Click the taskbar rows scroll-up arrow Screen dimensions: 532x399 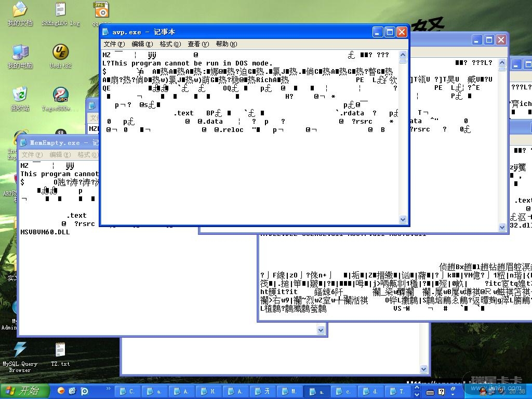tap(417, 388)
